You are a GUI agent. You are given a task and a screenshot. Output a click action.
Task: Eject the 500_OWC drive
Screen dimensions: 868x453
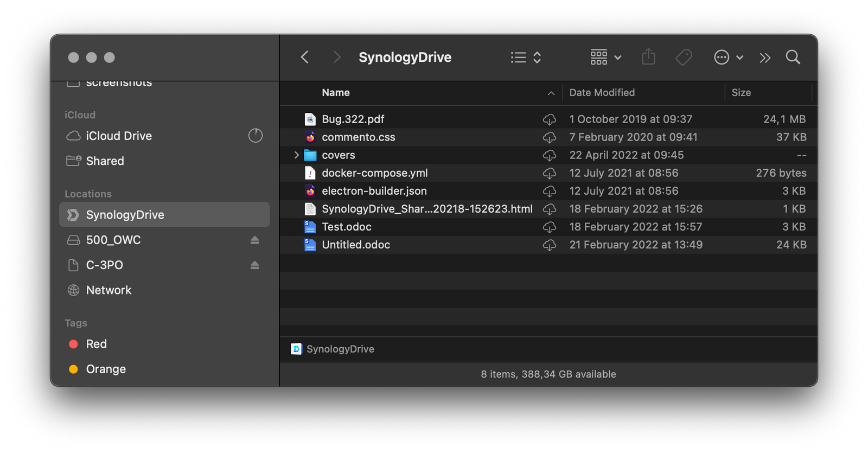(x=254, y=240)
